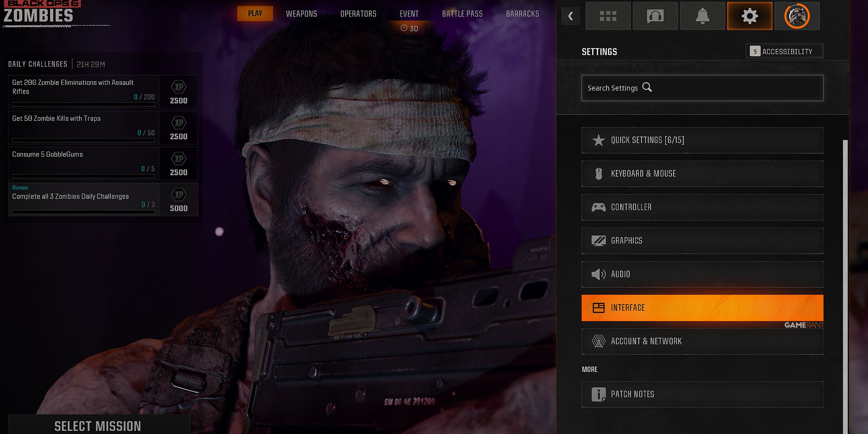868x434 pixels.
Task: Open the player profile avatar
Action: coord(797,16)
